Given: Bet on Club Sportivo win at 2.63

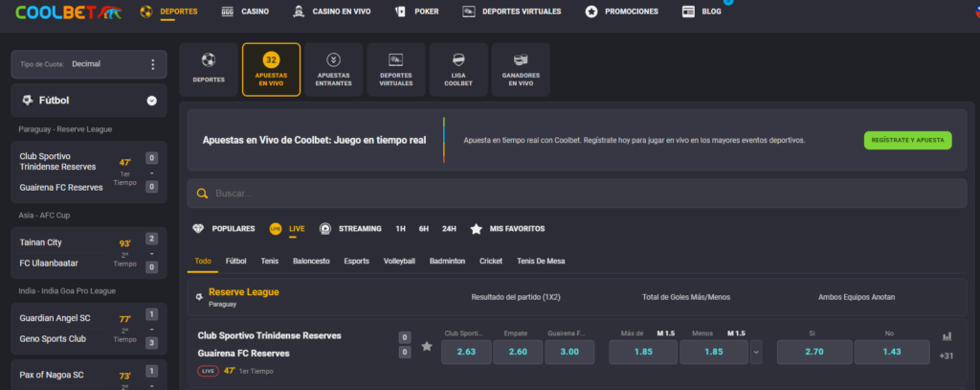Looking at the screenshot, I should pos(466,352).
